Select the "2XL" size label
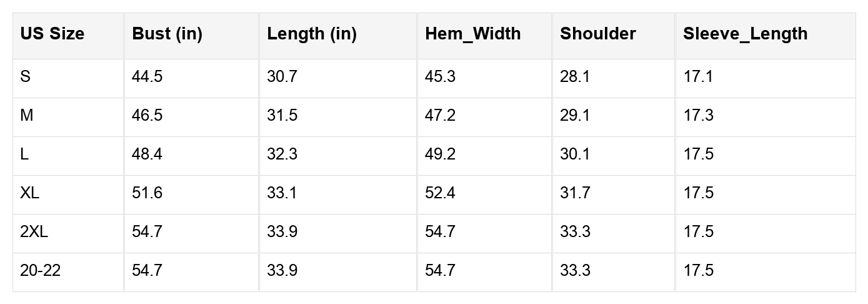Screen dimensions: 868x304 tap(34, 232)
